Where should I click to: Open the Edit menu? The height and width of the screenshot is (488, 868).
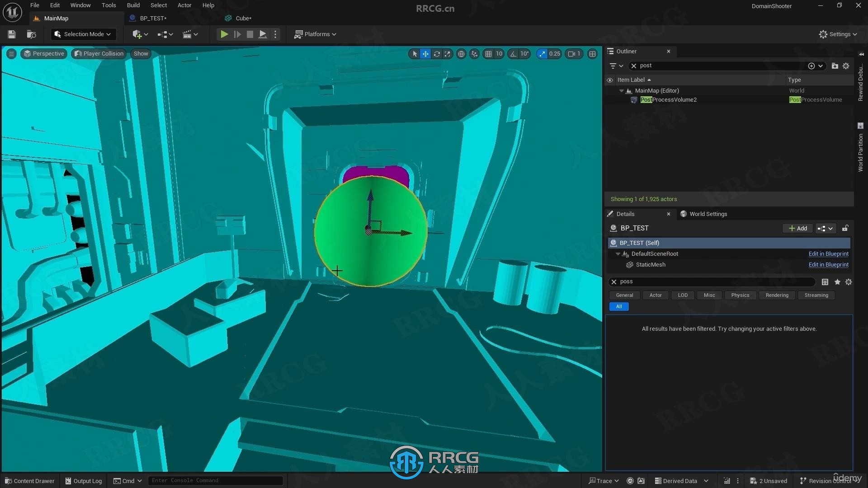55,5
